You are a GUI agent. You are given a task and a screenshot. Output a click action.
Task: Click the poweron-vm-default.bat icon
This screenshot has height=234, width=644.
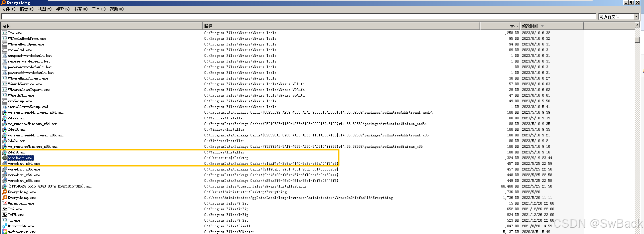(x=5, y=67)
